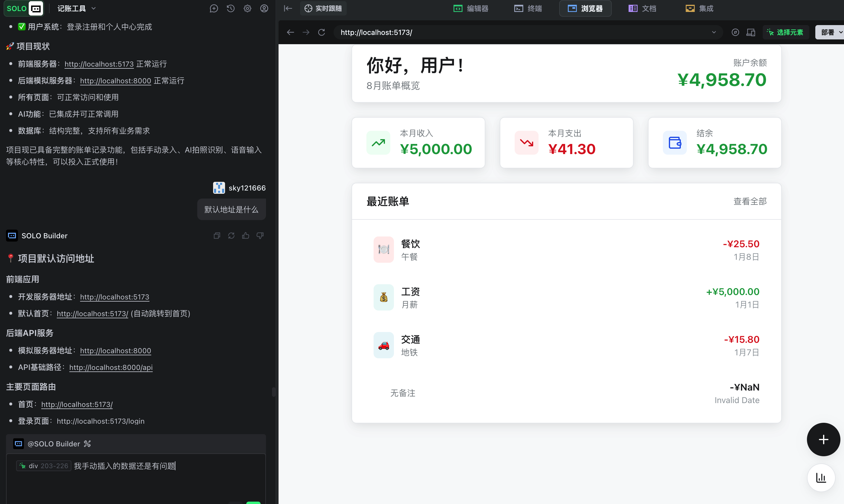844x504 pixels.
Task: Copy the SOLO Builder response
Action: [x=217, y=235]
